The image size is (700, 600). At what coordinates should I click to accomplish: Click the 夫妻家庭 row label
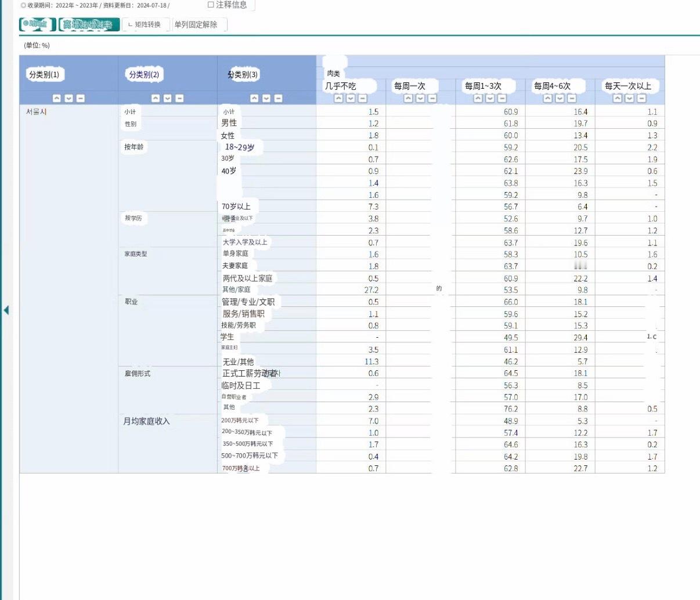235,266
